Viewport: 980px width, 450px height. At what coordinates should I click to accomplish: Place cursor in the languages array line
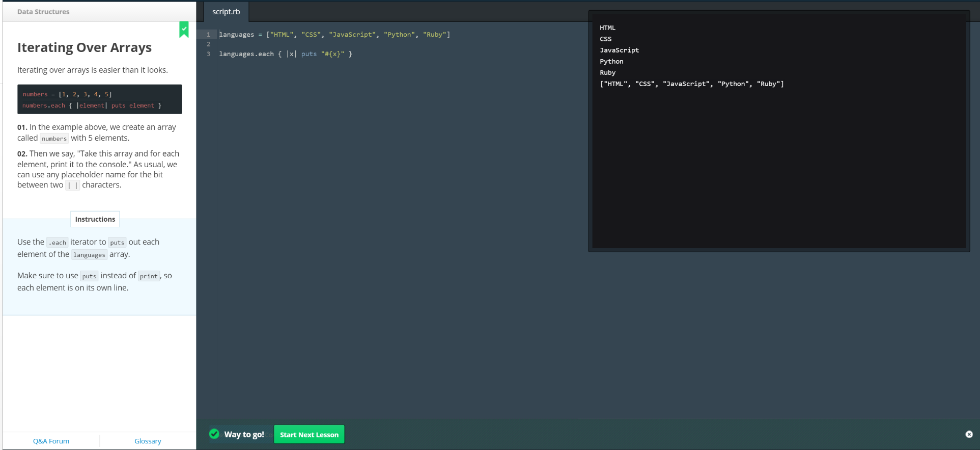(x=334, y=35)
